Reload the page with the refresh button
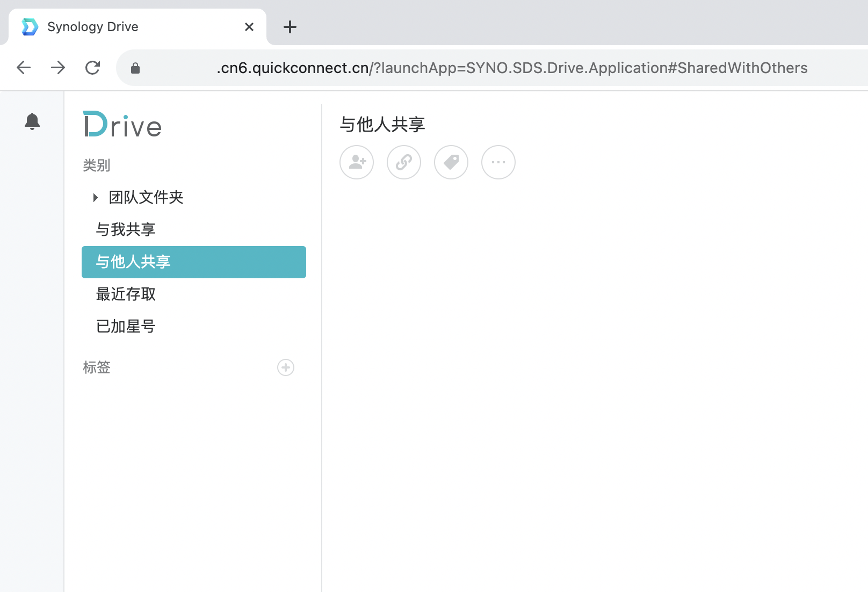 [x=92, y=68]
